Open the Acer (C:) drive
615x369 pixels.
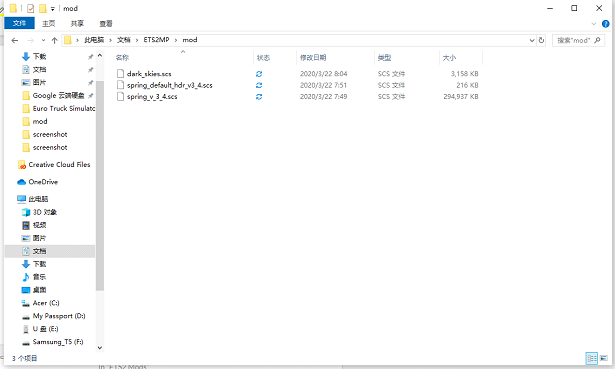[x=46, y=303]
